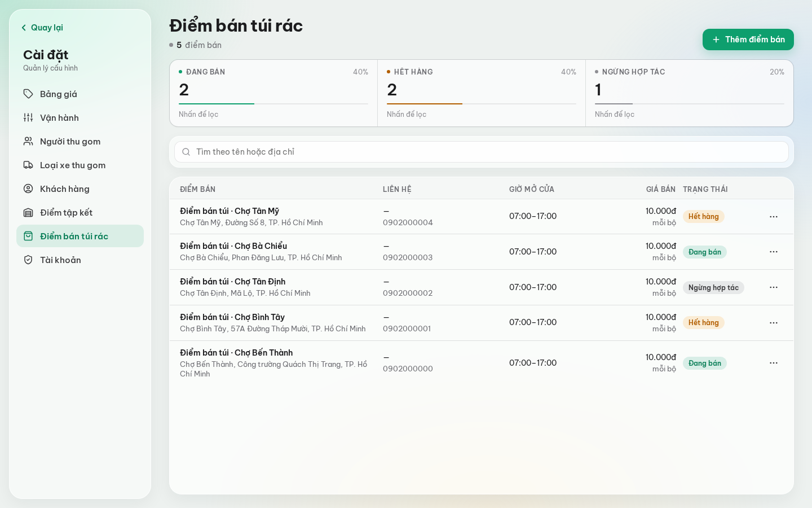Open more options for Chợ Tân Mỹ
The height and width of the screenshot is (508, 812).
tap(774, 217)
